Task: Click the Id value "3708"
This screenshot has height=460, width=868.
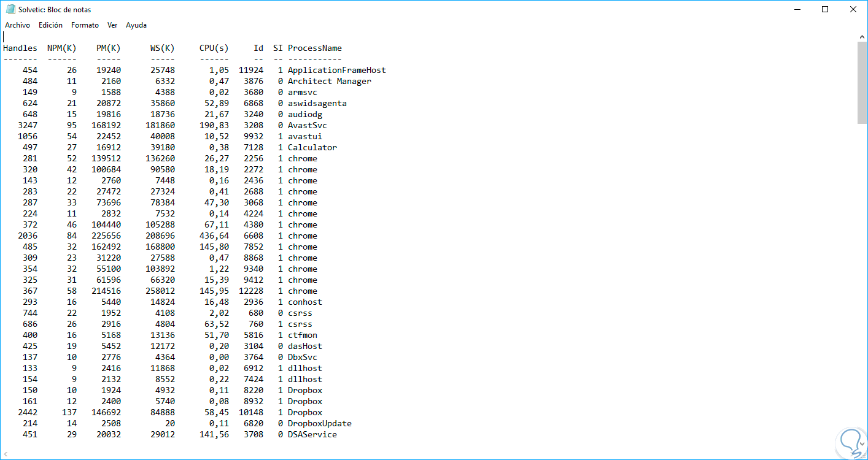Action: tap(254, 434)
